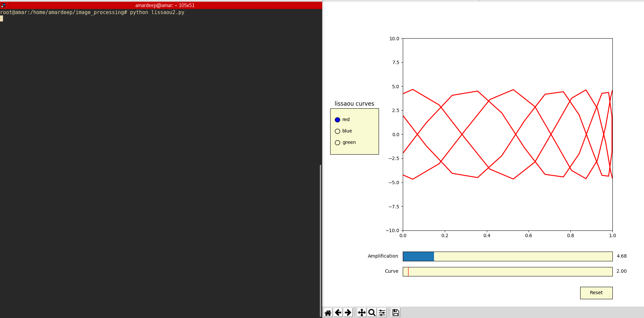Viewport: 644px width, 318px height.
Task: Go forward to next view arrow
Action: [x=348, y=313]
